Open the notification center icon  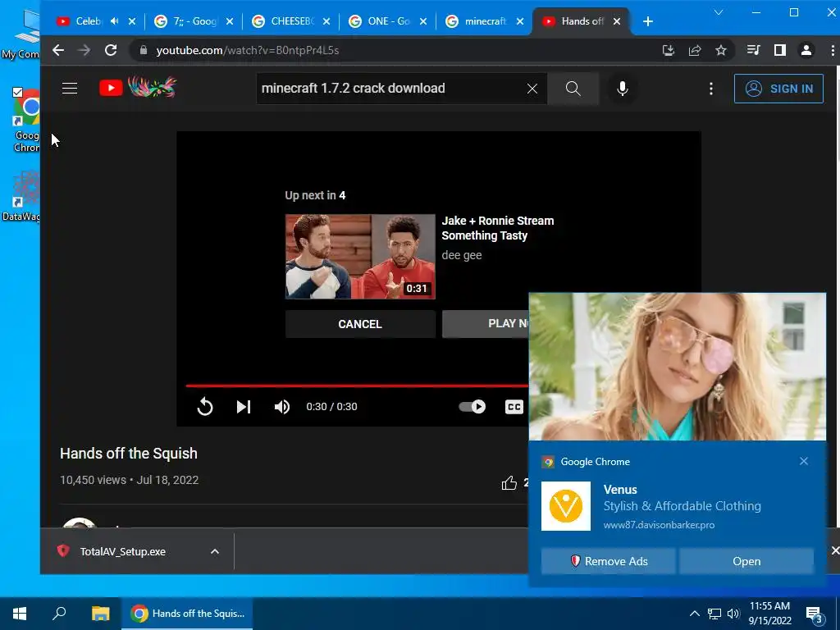click(815, 614)
